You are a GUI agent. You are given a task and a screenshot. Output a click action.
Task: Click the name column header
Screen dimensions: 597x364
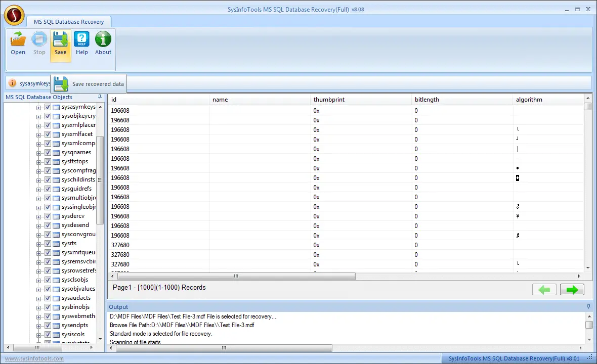tap(260, 99)
